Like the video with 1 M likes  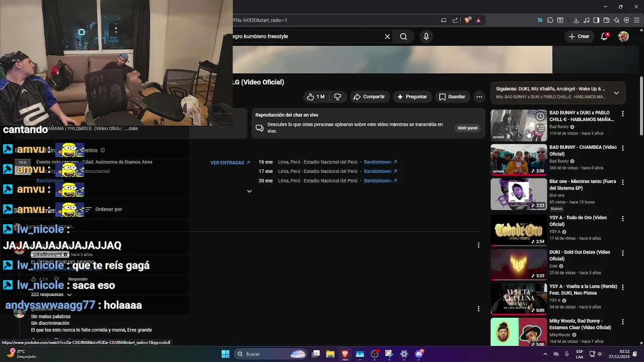315,97
